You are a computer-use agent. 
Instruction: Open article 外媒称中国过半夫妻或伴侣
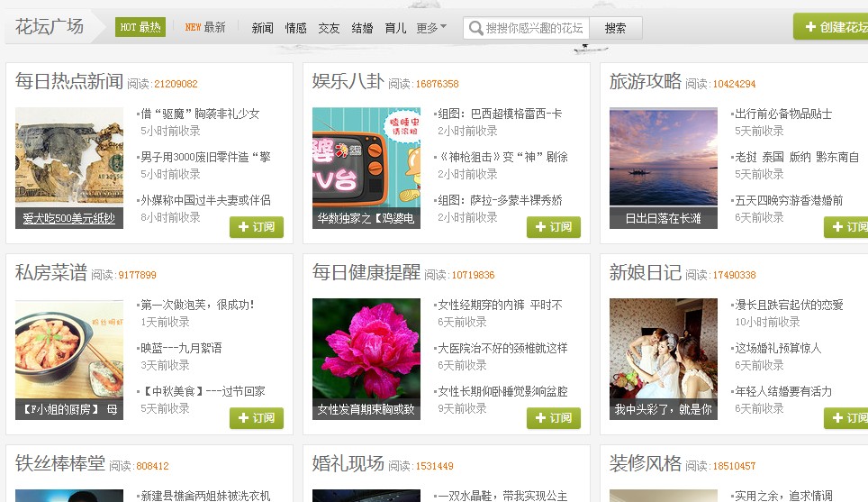pyautogui.click(x=205, y=200)
